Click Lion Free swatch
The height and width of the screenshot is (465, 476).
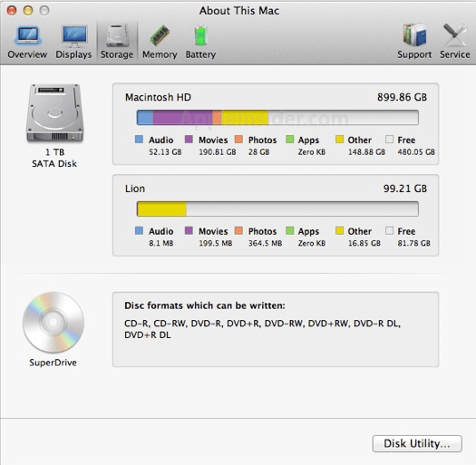389,230
